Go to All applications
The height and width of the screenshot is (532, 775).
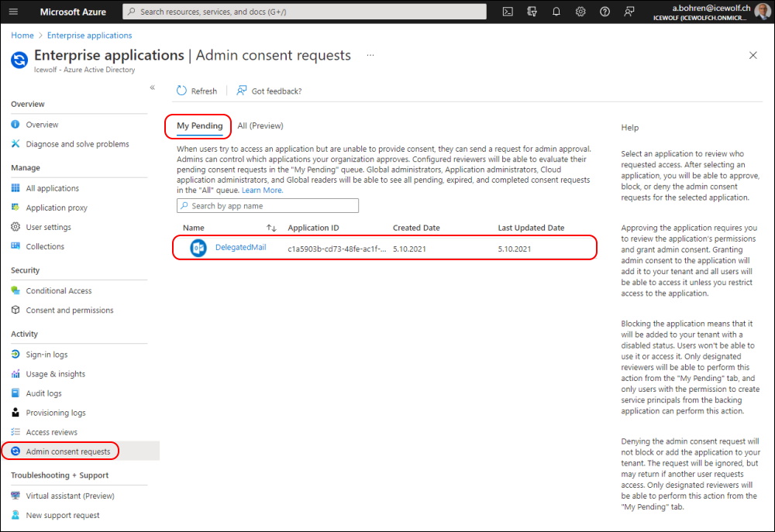click(x=53, y=188)
